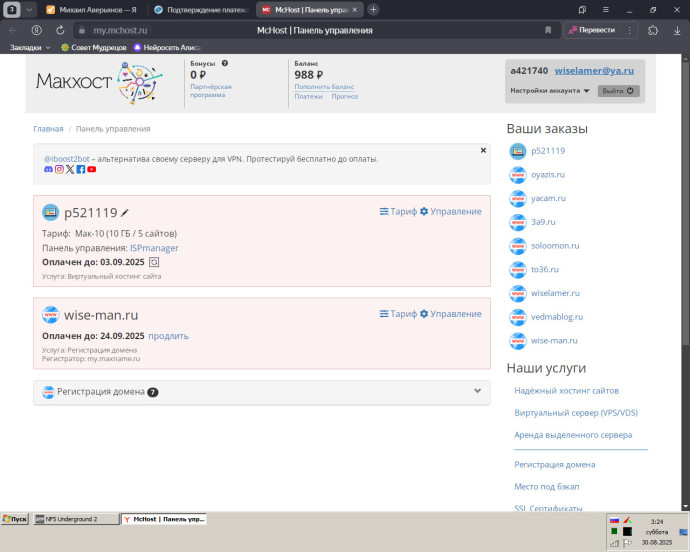Click wiselamer@ya.ru email link
690x552 pixels.
[594, 70]
